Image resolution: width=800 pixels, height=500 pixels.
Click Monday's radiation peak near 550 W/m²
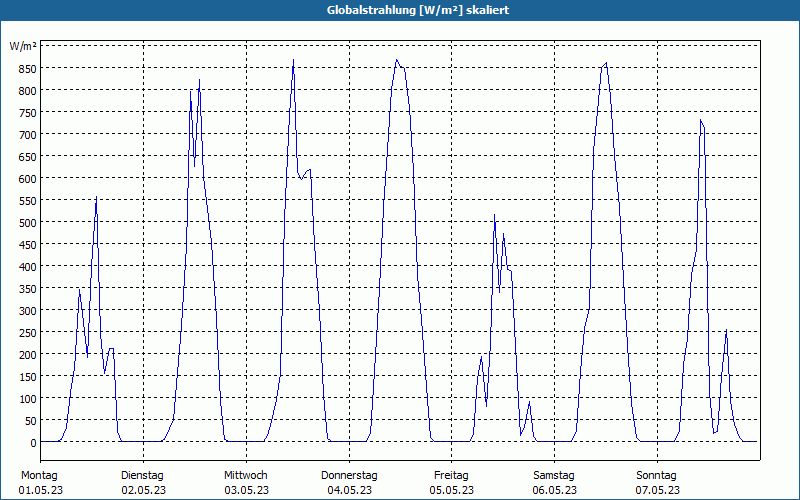click(96, 197)
